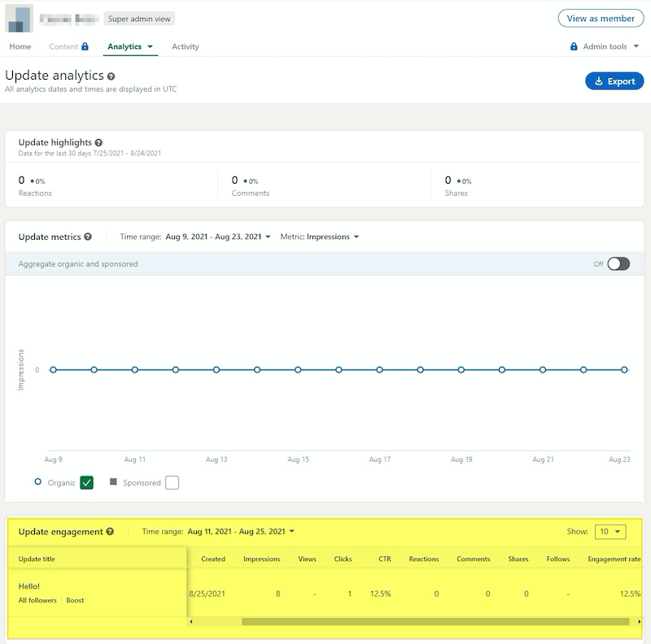
Task: Open the Update metrics help icon
Action: [x=88, y=237]
